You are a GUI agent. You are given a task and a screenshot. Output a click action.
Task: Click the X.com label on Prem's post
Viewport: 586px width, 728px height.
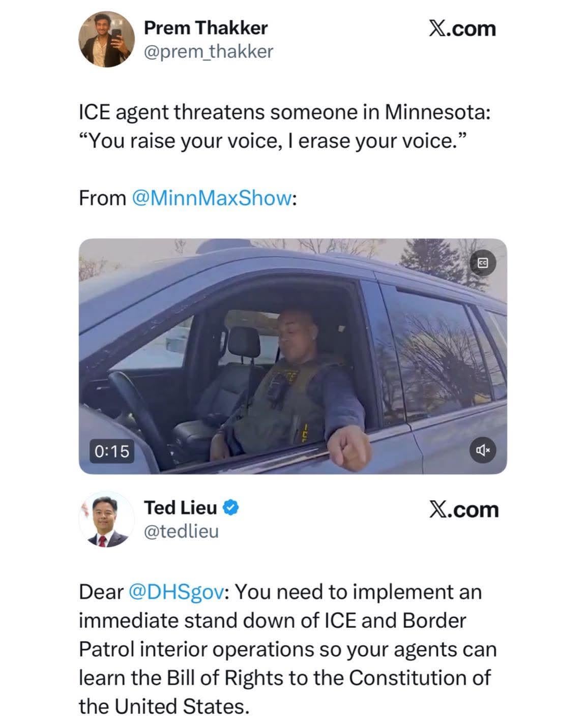(462, 28)
